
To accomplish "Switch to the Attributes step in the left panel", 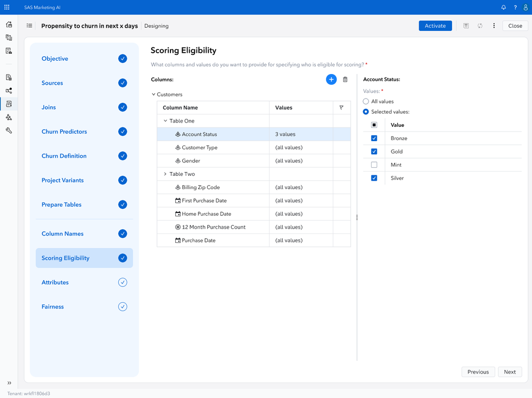I will [x=55, y=282].
